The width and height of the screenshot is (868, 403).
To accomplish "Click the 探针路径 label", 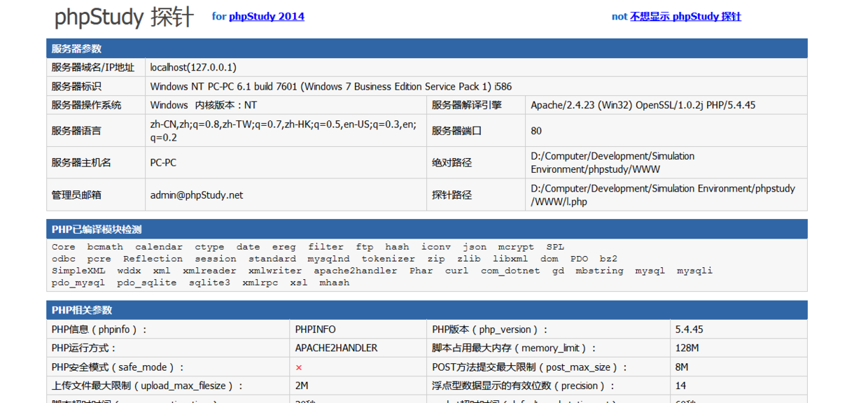I will 452,195.
